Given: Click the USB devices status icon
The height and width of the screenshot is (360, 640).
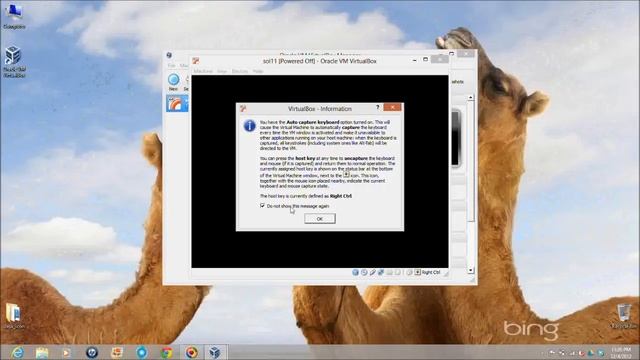Looking at the screenshot, I should pos(372,272).
